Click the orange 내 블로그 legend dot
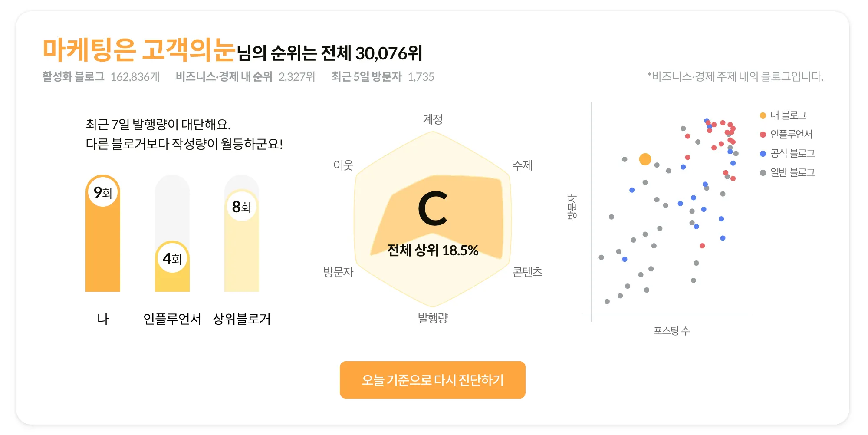Viewport: 868px width, 435px height. (x=763, y=115)
